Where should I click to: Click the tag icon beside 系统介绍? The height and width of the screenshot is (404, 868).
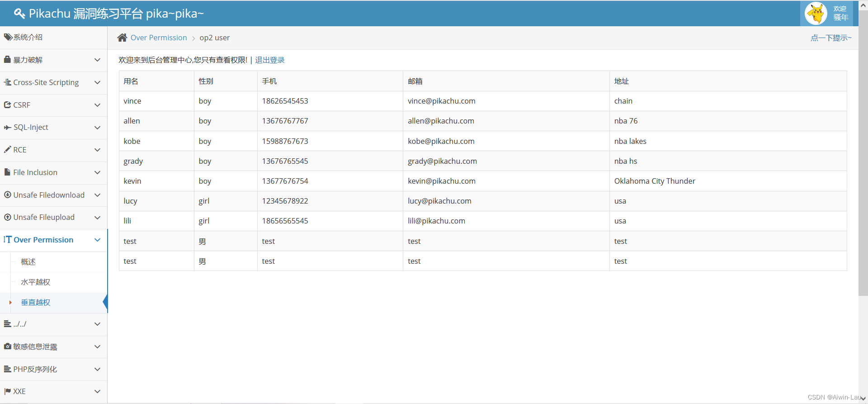point(8,37)
